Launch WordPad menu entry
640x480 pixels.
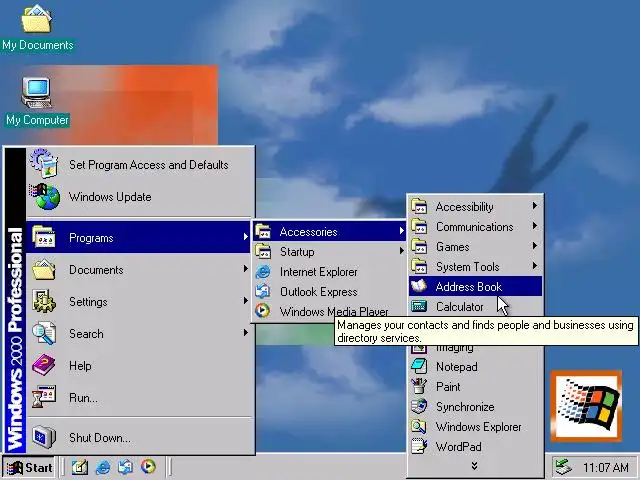tap(475, 447)
